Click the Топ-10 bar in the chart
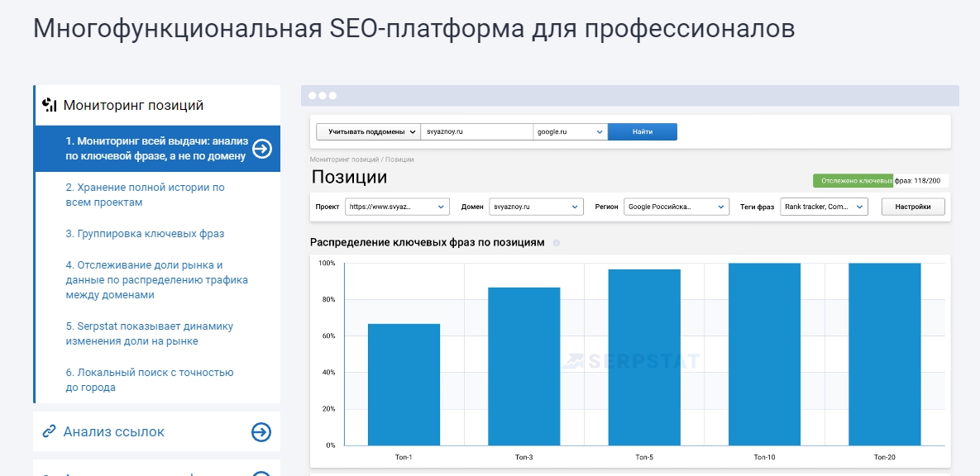The height and width of the screenshot is (476, 980). click(x=764, y=355)
